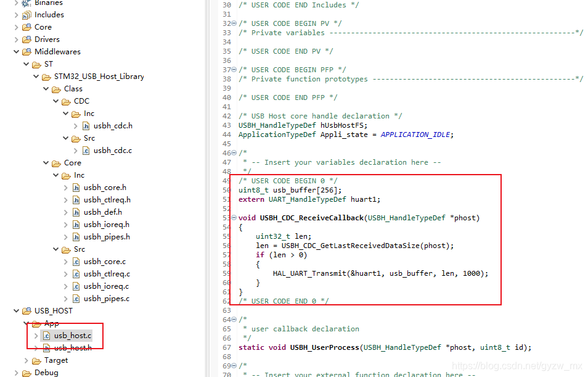Click line number 50 in the editor ruler
588x377 pixels.
click(226, 190)
